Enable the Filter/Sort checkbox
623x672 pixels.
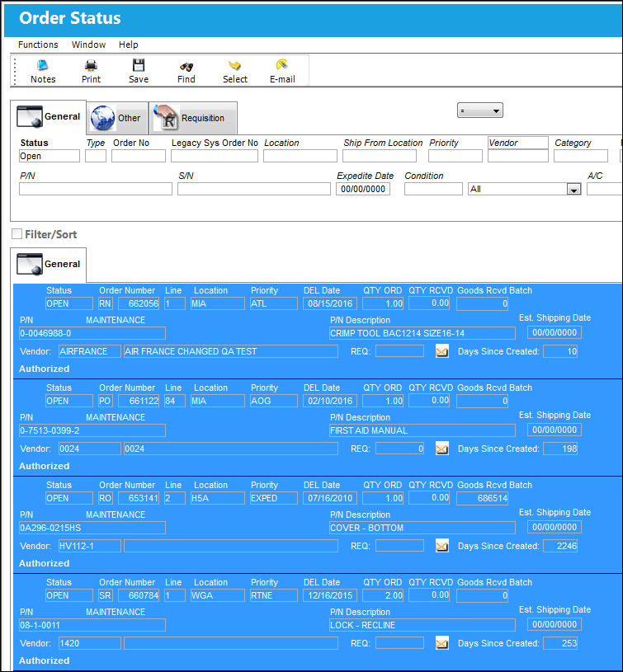point(17,233)
